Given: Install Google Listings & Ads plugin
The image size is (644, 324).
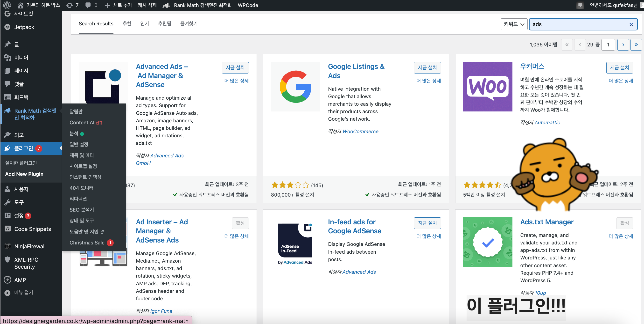Looking at the screenshot, I should click(427, 68).
